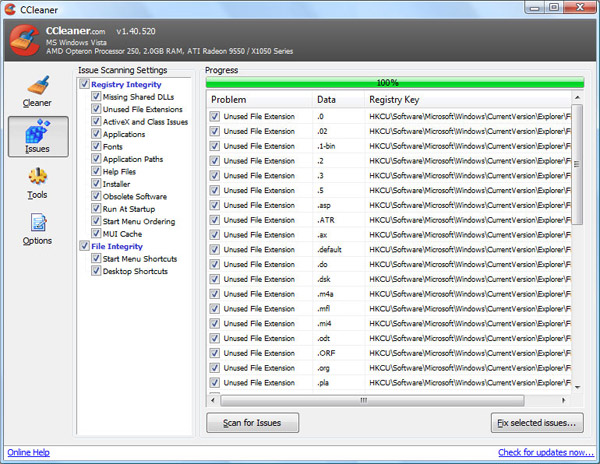This screenshot has width=600, height=464.
Task: Click the CCleaner.com header title
Action: [x=75, y=31]
